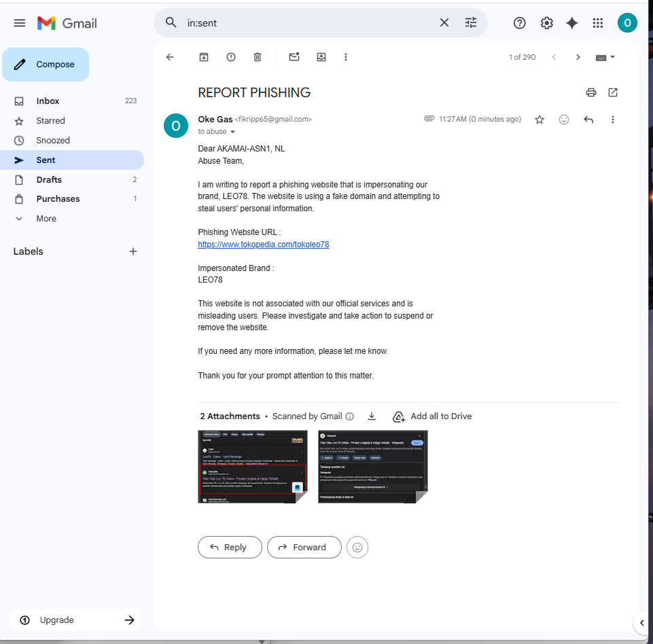Open the Google apps grid
Image resolution: width=653 pixels, height=644 pixels.
[597, 23]
